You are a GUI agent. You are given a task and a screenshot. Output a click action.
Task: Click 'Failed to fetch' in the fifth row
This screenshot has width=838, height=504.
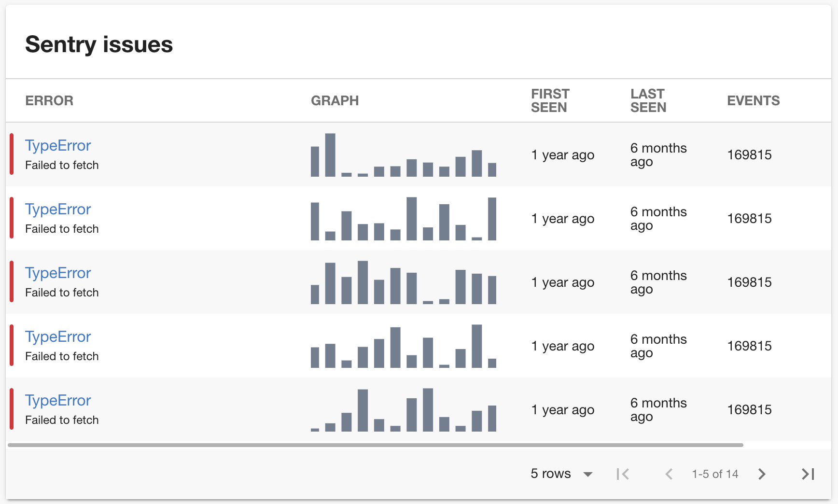click(x=62, y=420)
